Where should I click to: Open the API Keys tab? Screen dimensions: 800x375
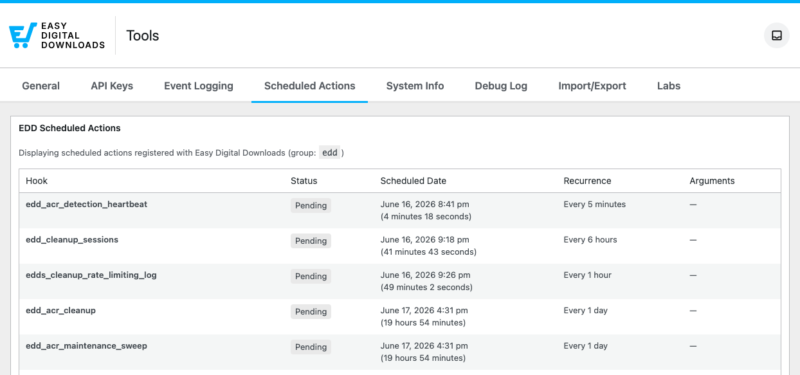pyautogui.click(x=112, y=86)
